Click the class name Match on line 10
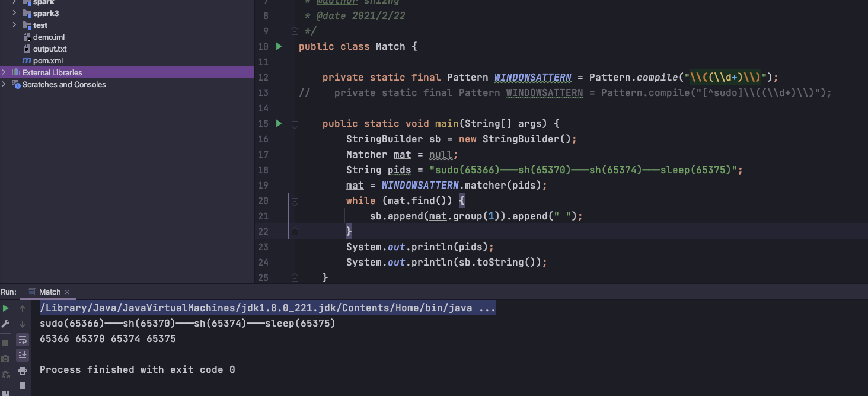868x396 pixels. tap(391, 46)
